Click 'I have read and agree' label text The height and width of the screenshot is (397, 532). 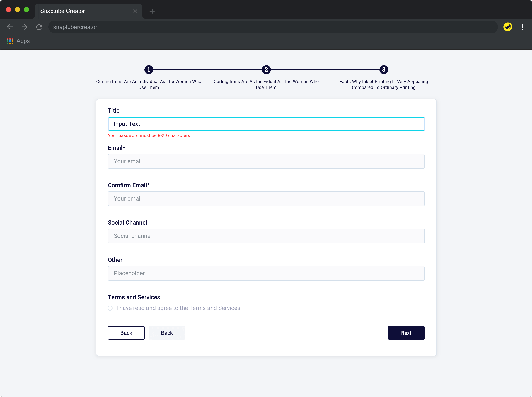click(178, 308)
